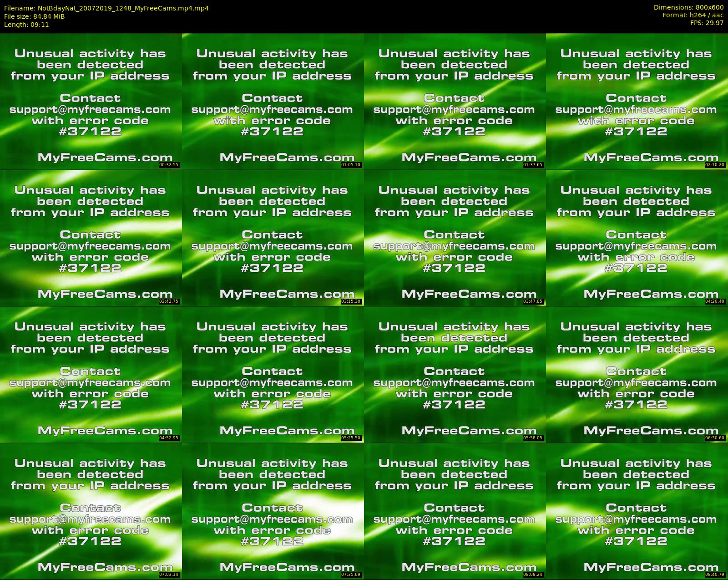Choose the frame stamped 08:08.24
Image resolution: width=728 pixels, height=580 pixels.
tap(455, 511)
